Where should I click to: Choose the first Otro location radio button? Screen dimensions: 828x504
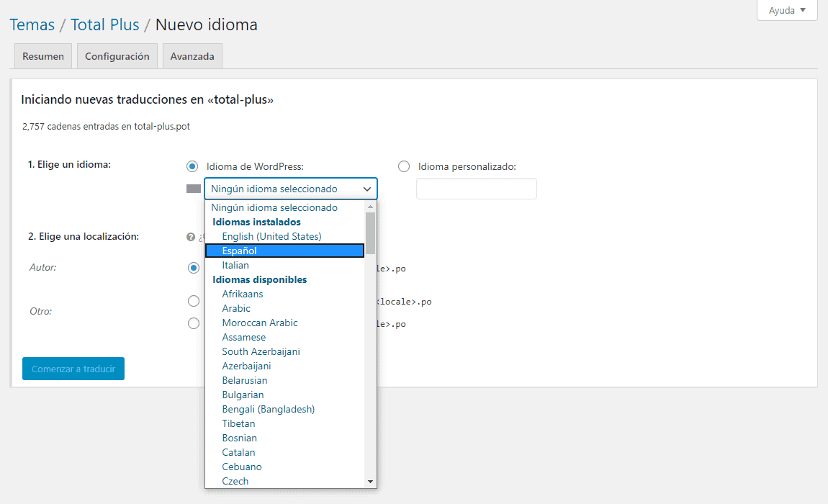click(194, 301)
